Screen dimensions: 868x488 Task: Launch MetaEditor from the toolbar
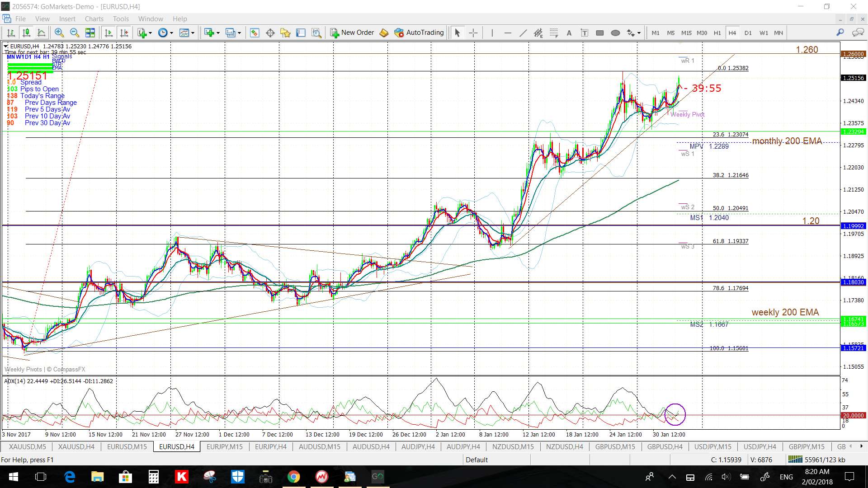(384, 33)
